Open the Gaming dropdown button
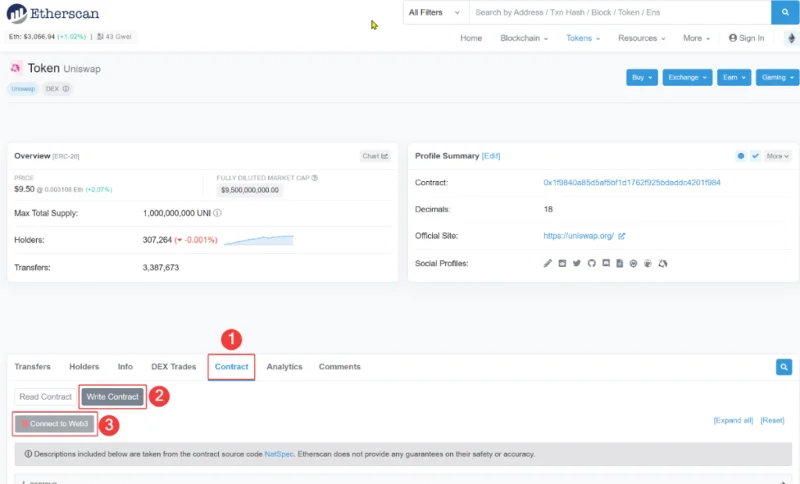The height and width of the screenshot is (484, 800). (x=778, y=78)
